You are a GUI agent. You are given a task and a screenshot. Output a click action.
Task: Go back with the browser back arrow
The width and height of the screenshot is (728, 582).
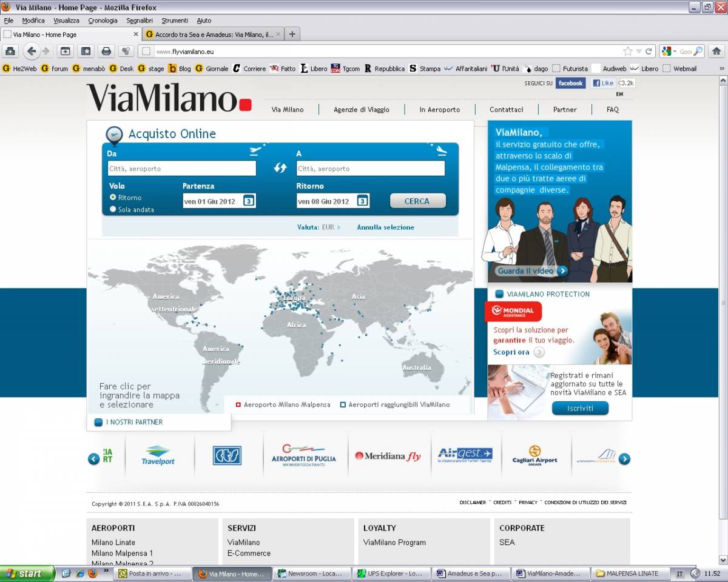[32, 52]
